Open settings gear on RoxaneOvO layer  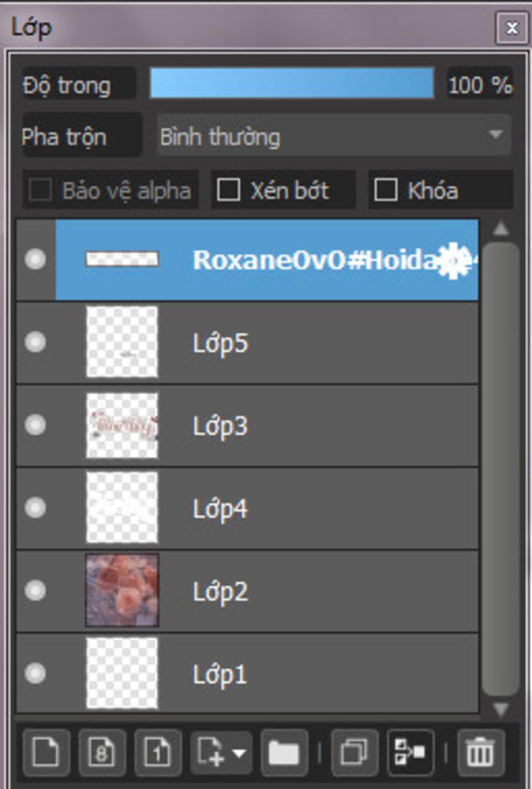coord(453,260)
